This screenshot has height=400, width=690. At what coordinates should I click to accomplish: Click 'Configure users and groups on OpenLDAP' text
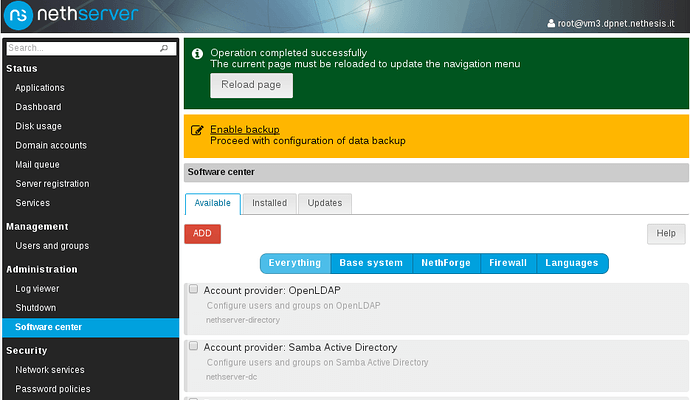[294, 306]
